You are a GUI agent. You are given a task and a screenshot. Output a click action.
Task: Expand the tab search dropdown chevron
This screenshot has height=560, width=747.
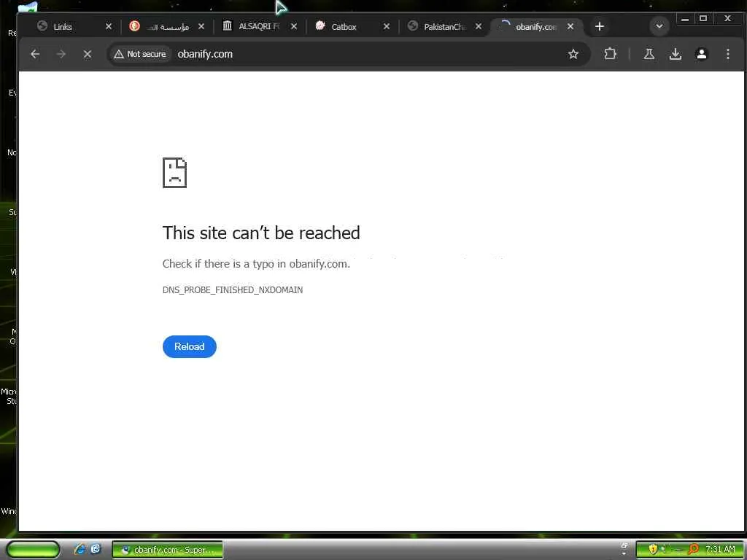tap(659, 27)
